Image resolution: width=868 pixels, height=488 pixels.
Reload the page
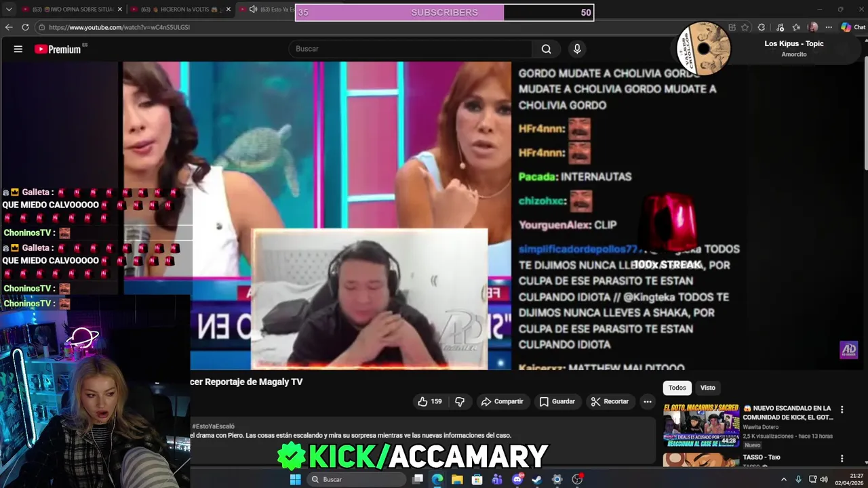click(25, 27)
